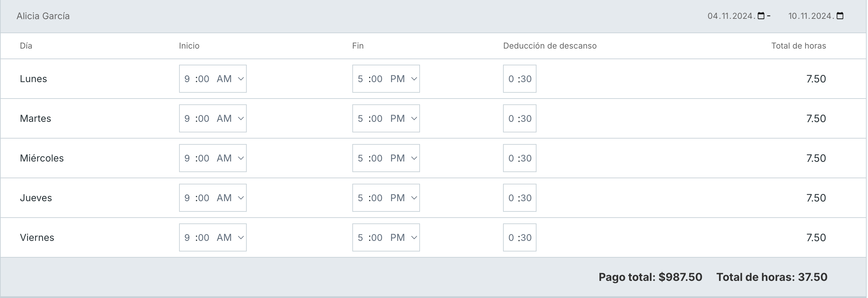This screenshot has width=868, height=298.
Task: Open Jueves start time dropdown
Action: click(213, 198)
